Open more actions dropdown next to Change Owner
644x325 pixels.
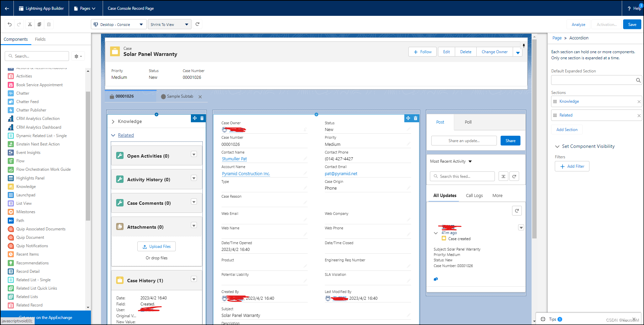tap(518, 52)
